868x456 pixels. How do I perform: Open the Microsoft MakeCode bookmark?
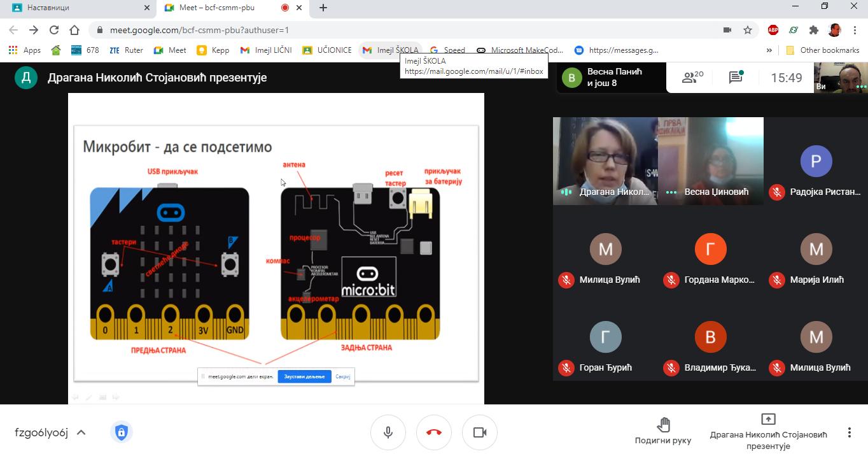pos(520,50)
